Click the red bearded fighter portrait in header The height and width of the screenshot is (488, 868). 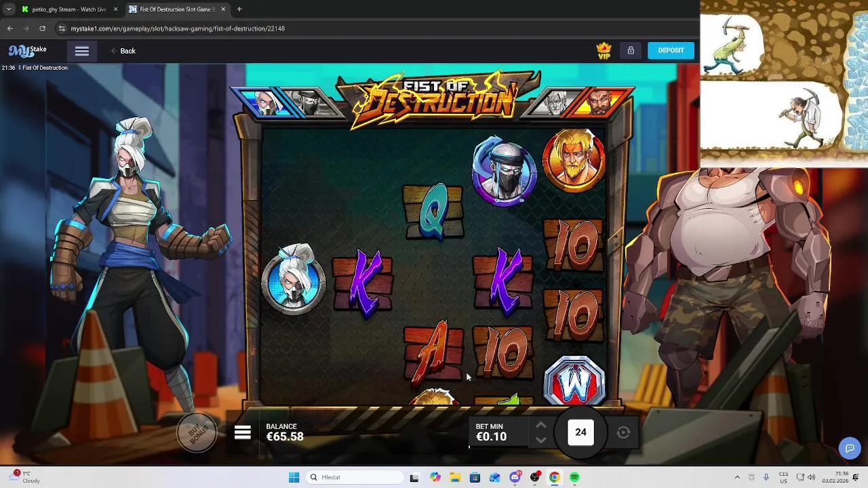click(599, 103)
